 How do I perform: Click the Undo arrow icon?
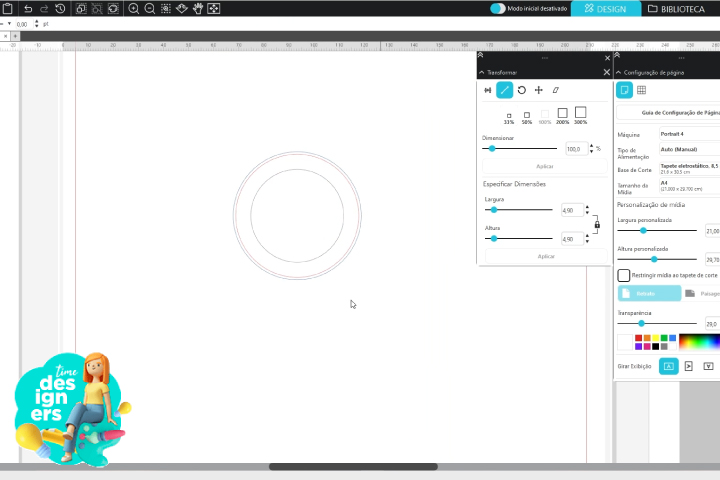click(28, 8)
